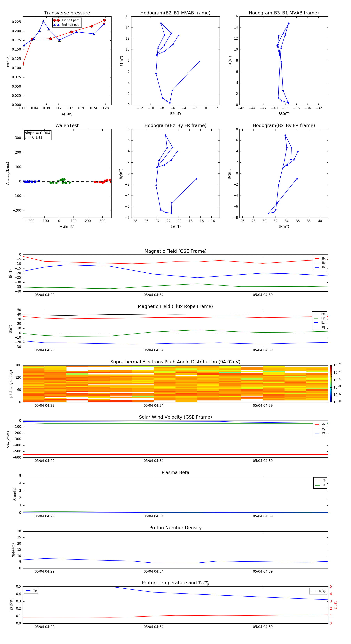The width and height of the screenshot is (351, 644).
Task: Click the topmost point in B2_B1 hodogram
Action: pyautogui.click(x=161, y=23)
